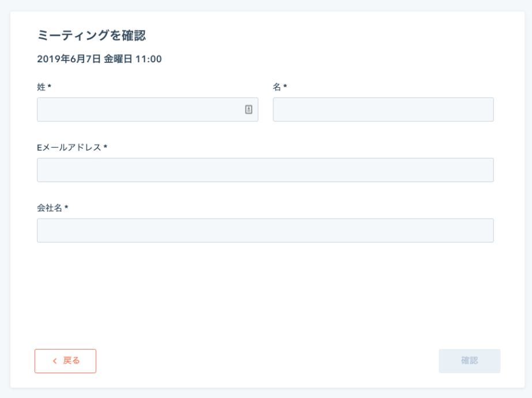Click the empty area between 戻る and 確認
The image size is (532, 398).
(x=265, y=361)
